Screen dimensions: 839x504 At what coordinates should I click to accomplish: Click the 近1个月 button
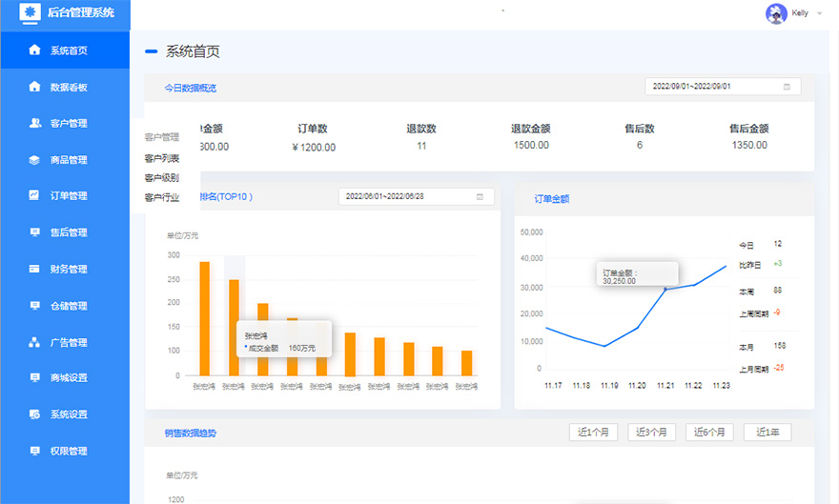(x=596, y=433)
